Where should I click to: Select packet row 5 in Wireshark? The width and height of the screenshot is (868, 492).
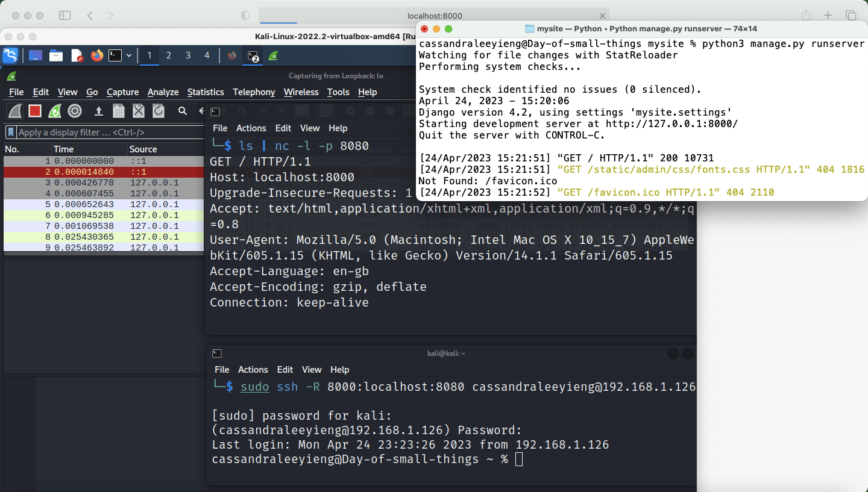point(104,205)
